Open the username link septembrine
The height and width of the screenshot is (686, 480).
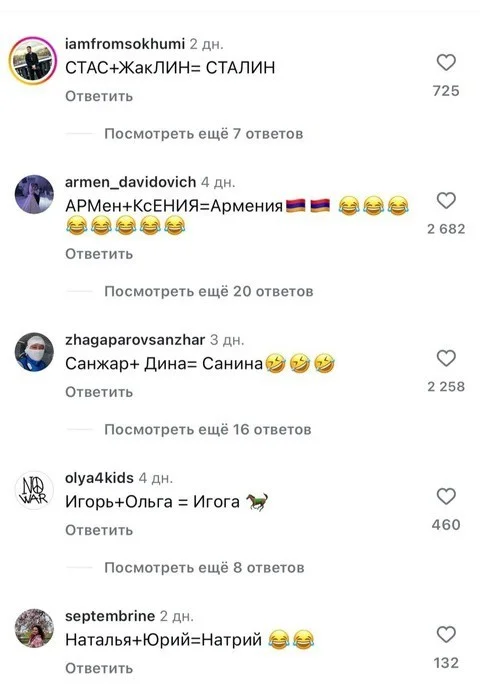(x=110, y=616)
